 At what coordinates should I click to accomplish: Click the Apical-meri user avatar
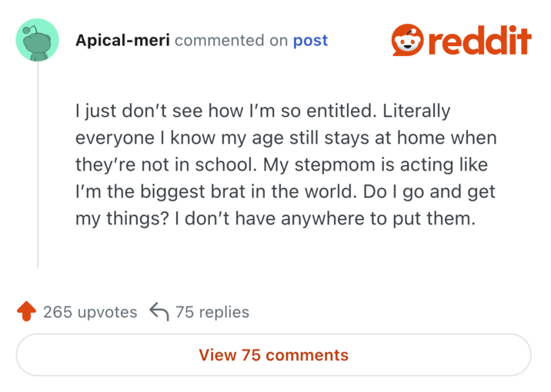click(x=38, y=41)
